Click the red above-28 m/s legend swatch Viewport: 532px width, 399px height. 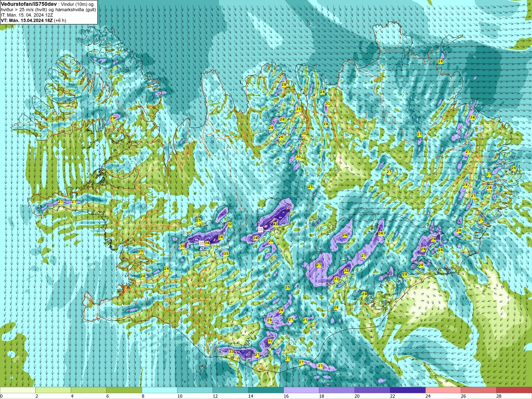point(514,390)
